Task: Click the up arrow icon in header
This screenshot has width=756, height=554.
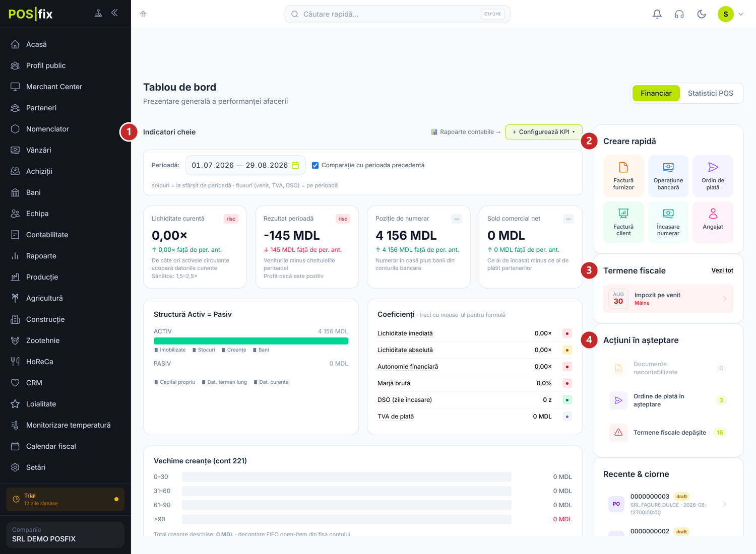Action: tap(143, 14)
